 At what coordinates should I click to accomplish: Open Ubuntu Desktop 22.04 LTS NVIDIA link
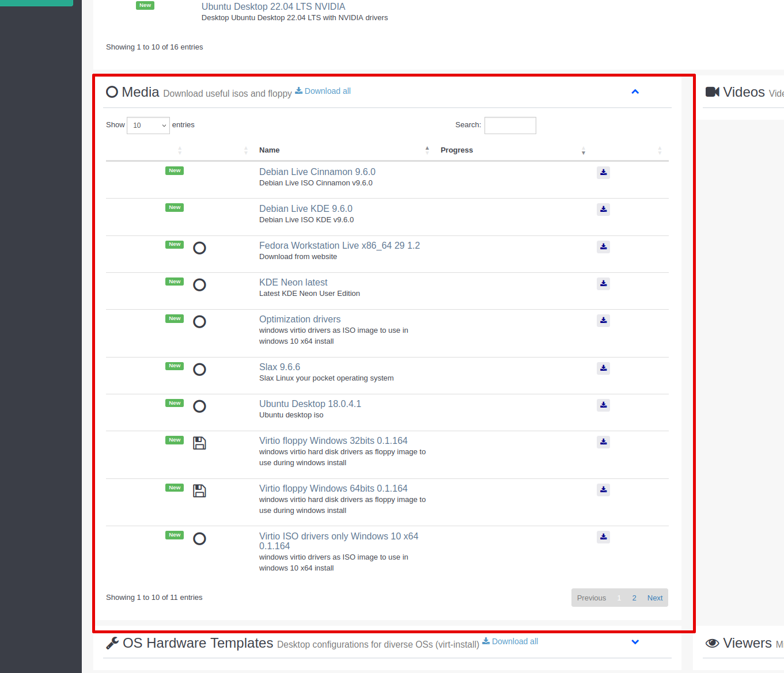point(273,7)
